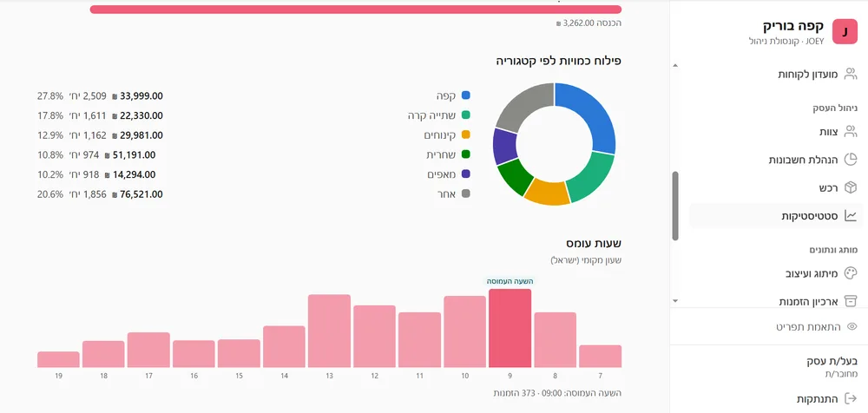Click dark green donut chart segment

(x=515, y=177)
